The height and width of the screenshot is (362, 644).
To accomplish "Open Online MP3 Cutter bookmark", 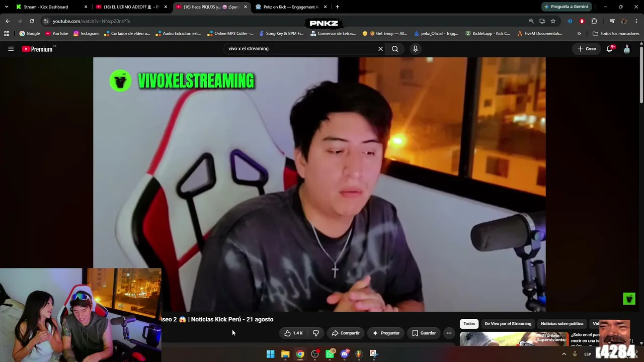I will tap(230, 34).
